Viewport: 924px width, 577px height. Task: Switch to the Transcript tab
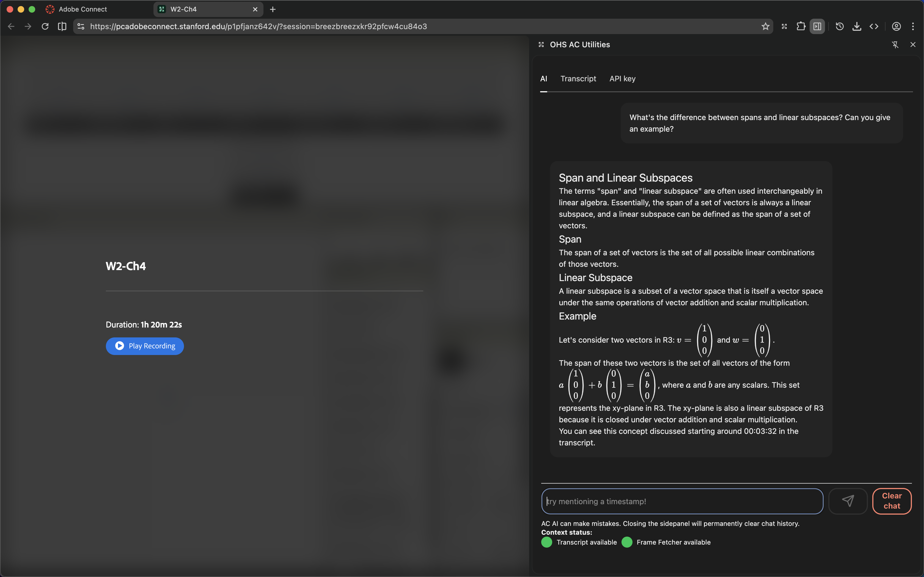[x=578, y=79]
